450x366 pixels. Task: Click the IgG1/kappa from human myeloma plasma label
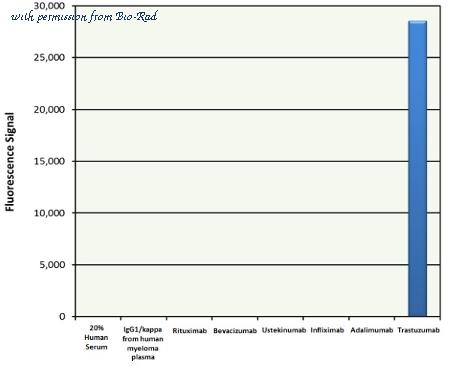143,343
